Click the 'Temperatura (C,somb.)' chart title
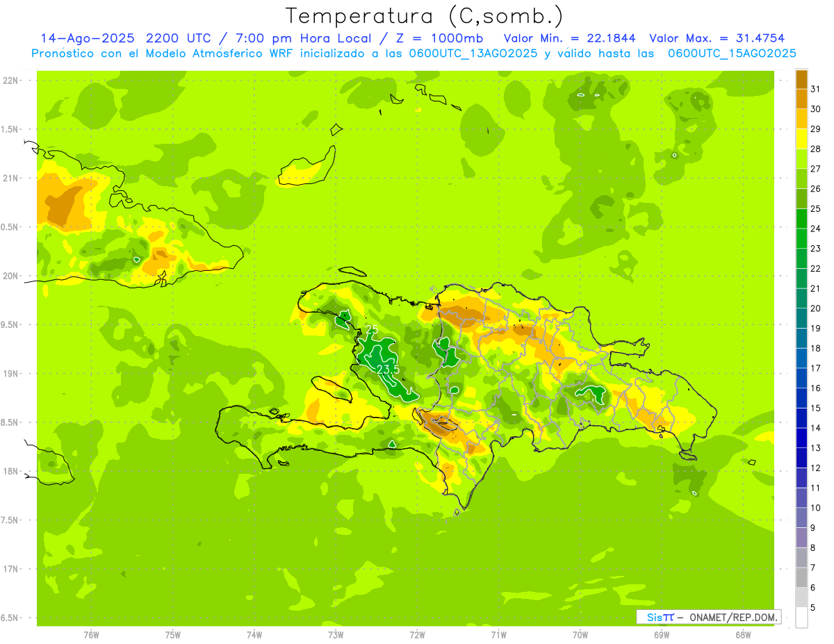834x644 pixels. [x=425, y=17]
